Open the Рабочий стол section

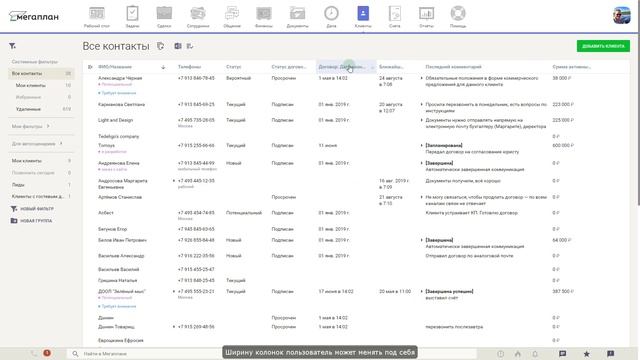97,17
